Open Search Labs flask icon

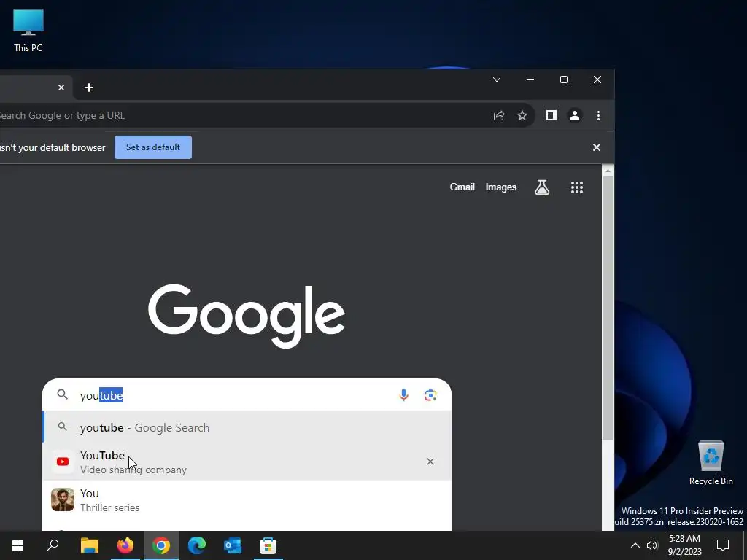(x=542, y=187)
